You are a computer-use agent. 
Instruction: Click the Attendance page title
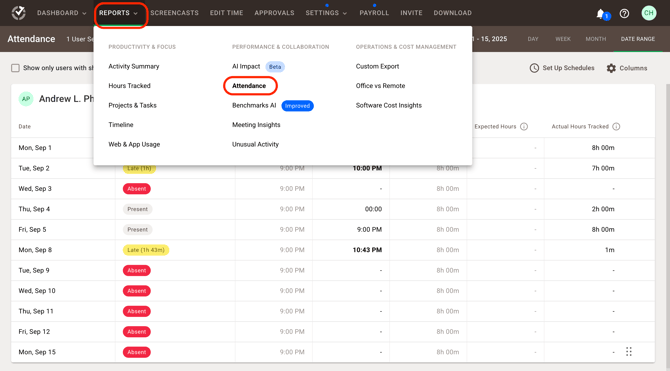pyautogui.click(x=31, y=39)
